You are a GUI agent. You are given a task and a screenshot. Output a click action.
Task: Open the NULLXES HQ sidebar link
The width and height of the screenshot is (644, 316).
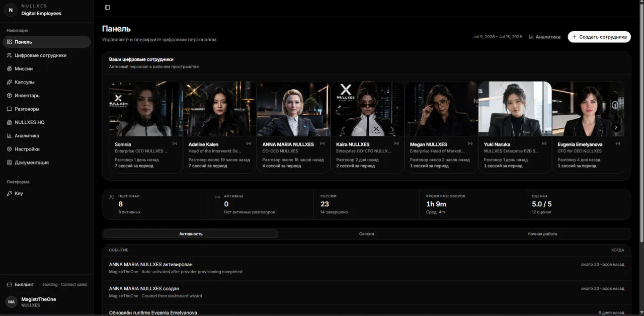click(x=47, y=122)
